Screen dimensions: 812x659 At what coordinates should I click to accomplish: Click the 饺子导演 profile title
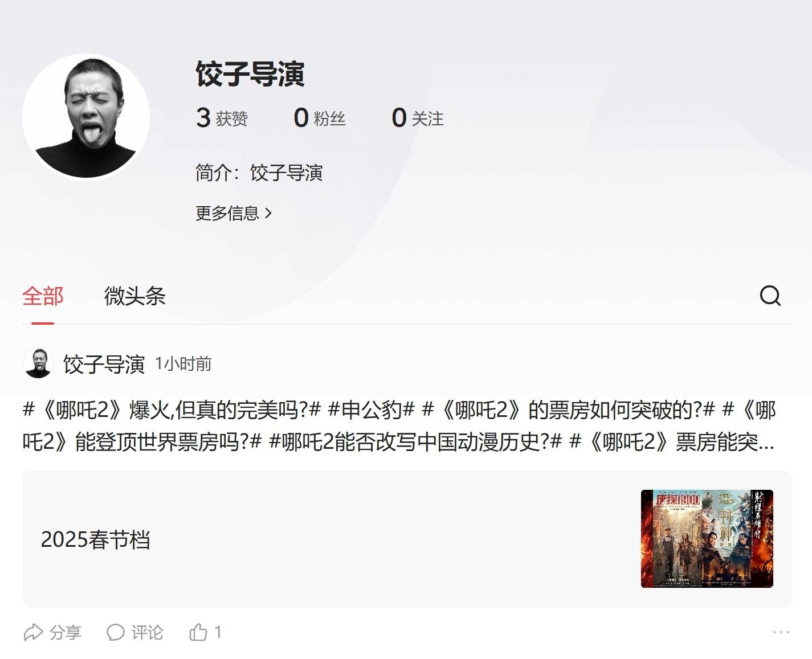250,74
